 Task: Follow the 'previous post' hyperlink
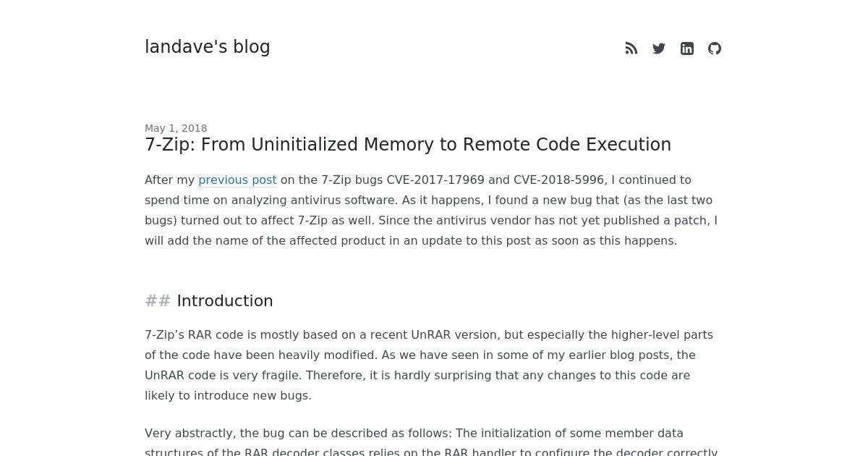coord(237,180)
